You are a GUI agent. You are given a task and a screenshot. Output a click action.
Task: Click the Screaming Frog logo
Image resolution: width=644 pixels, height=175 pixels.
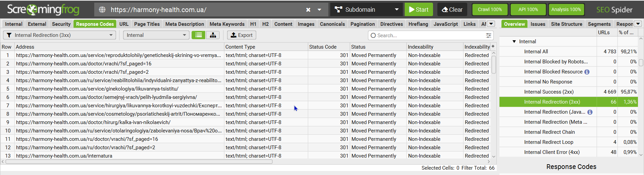(43, 10)
